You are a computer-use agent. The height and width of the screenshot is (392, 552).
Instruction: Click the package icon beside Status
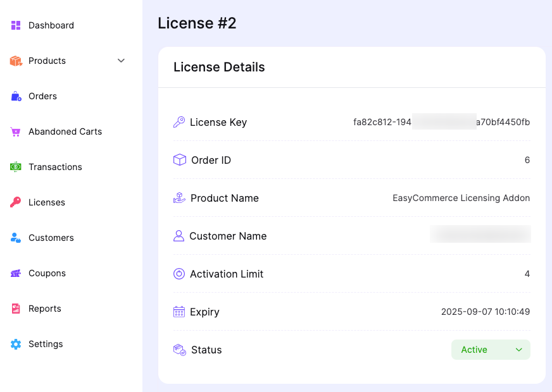(180, 350)
